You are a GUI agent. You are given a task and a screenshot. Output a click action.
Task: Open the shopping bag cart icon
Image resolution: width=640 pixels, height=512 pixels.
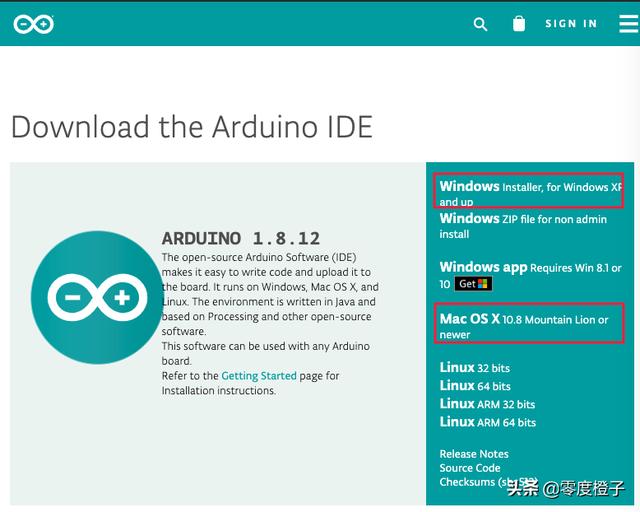coord(519,24)
